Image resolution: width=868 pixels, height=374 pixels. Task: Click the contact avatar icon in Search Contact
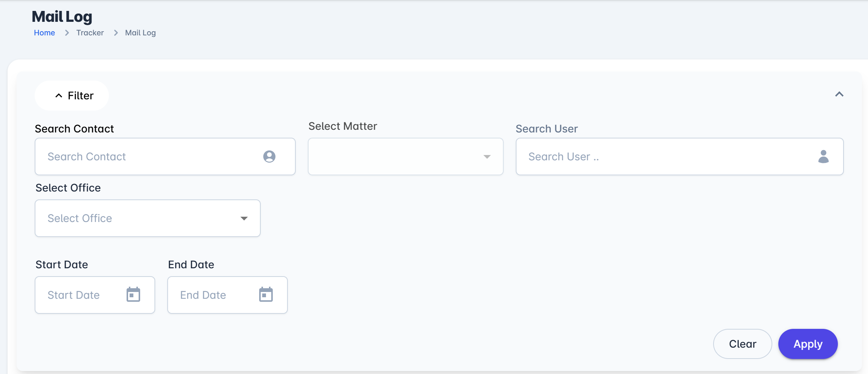(x=269, y=157)
